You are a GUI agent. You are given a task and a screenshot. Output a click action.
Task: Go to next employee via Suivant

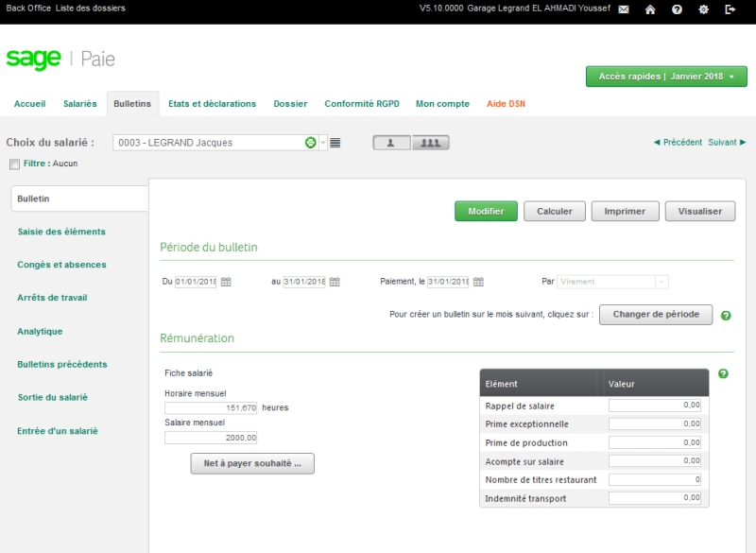coord(727,143)
